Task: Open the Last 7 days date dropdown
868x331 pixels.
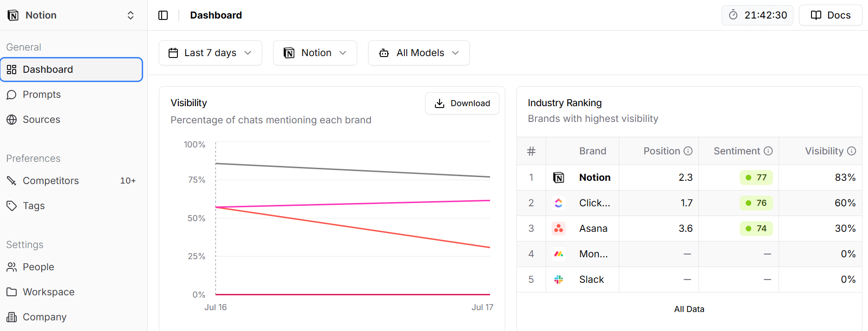Action: [210, 53]
